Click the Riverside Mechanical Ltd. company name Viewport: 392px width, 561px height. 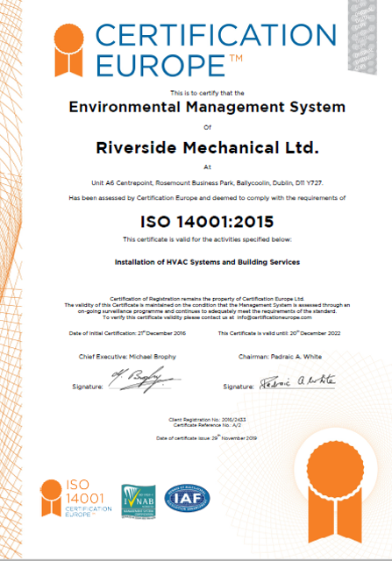(x=207, y=148)
